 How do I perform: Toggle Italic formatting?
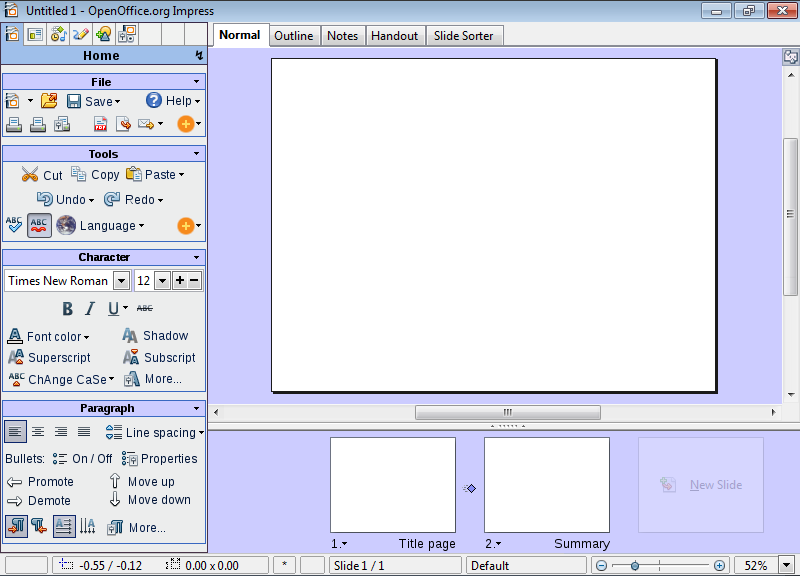pyautogui.click(x=90, y=309)
